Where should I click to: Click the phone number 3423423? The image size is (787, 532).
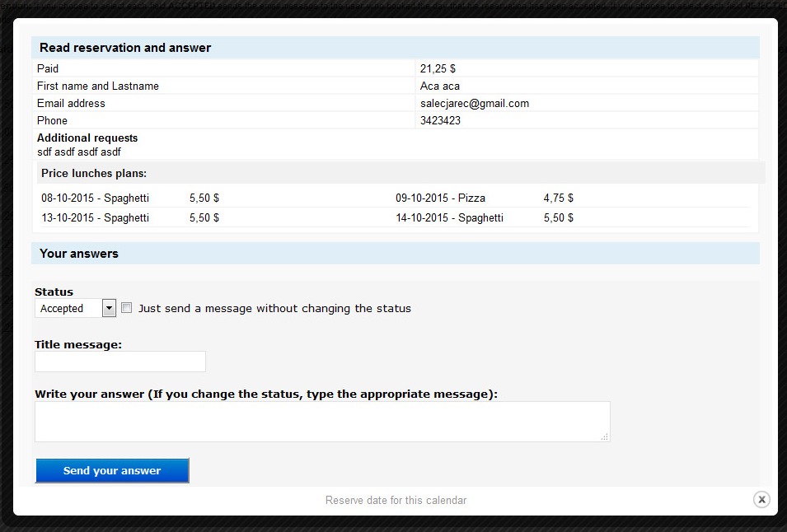coord(440,120)
